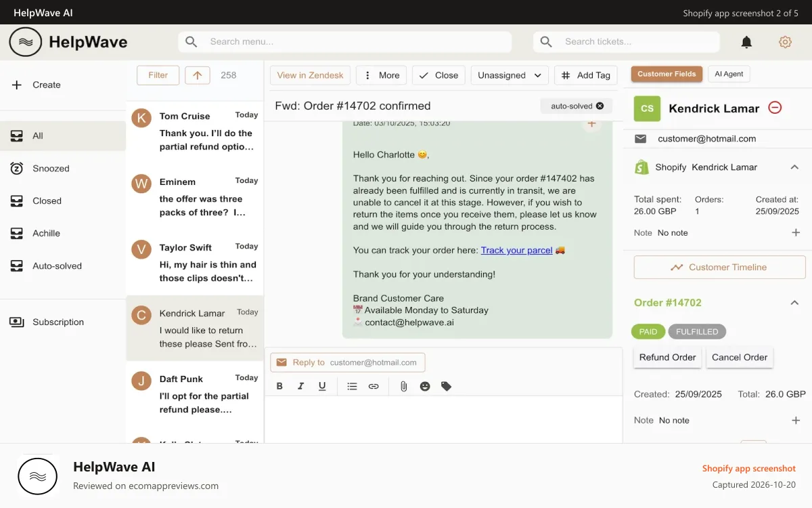Focus the Search tickets field
This screenshot has height=508, width=812.
click(626, 42)
